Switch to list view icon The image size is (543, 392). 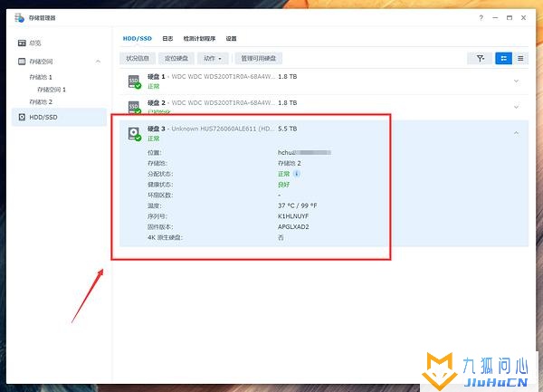[520, 59]
